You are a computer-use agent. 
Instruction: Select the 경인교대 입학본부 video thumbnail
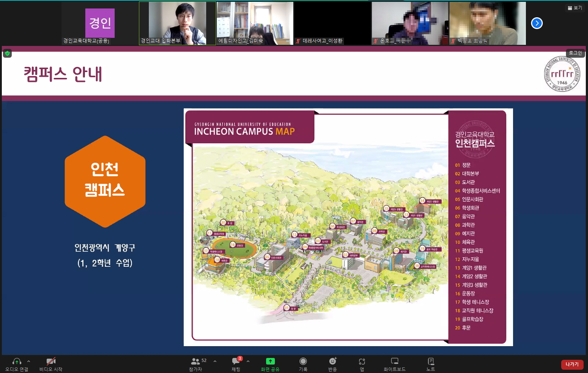(x=178, y=23)
